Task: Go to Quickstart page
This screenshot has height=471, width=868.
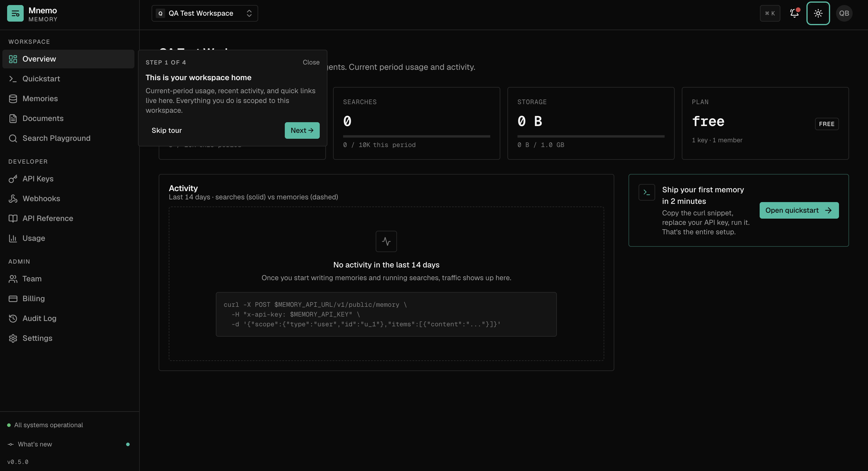Action: point(68,79)
